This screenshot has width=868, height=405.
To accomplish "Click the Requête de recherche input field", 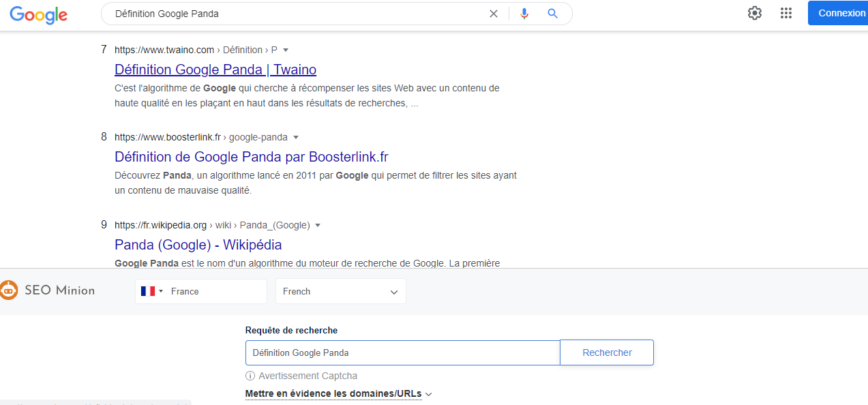I will coord(403,352).
